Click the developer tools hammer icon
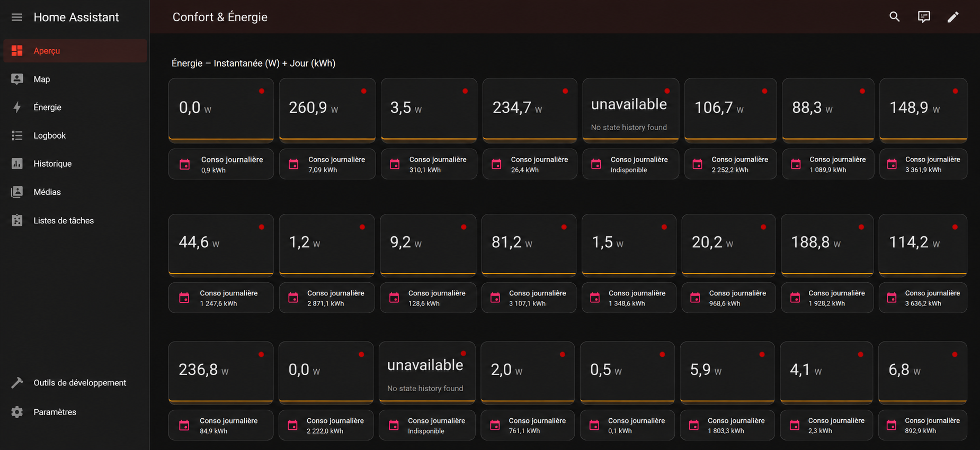This screenshot has height=450, width=980. click(17, 383)
